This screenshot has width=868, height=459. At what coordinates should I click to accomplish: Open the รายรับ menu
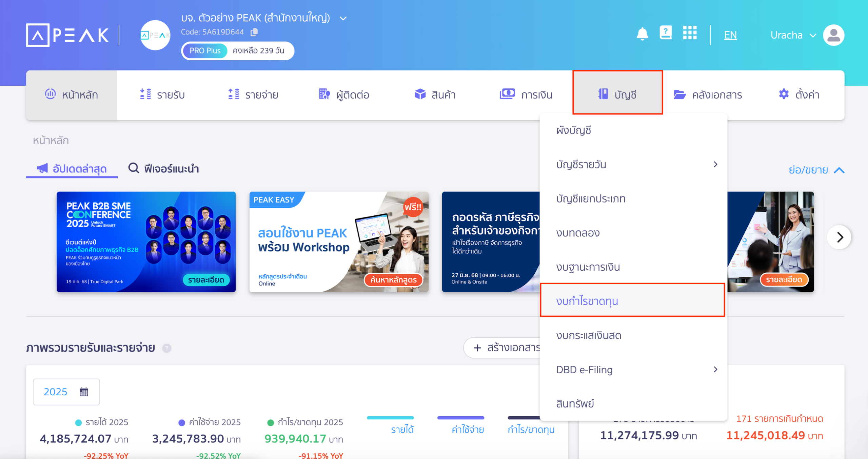(162, 95)
